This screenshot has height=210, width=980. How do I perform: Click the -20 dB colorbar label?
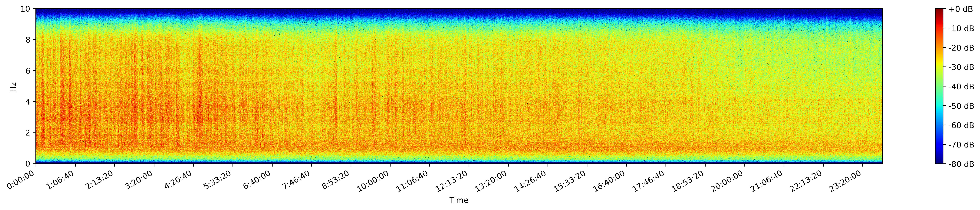pos(961,48)
